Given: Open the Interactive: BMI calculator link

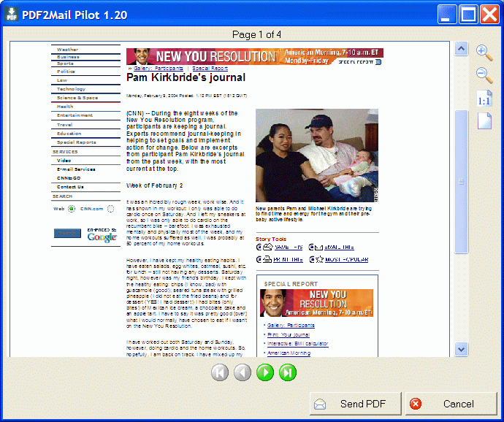Looking at the screenshot, I should tap(297, 344).
